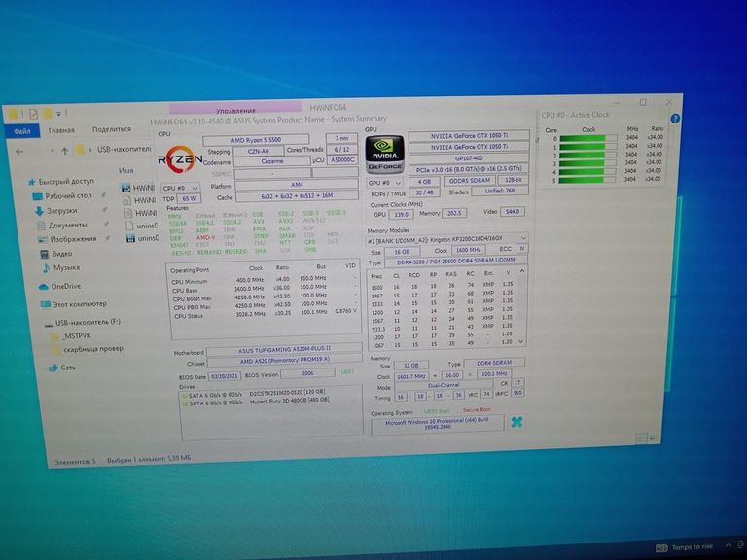Screen dimensions: 747x560
Task: Click the Ryzen logo in the CPU section
Action: click(x=180, y=160)
